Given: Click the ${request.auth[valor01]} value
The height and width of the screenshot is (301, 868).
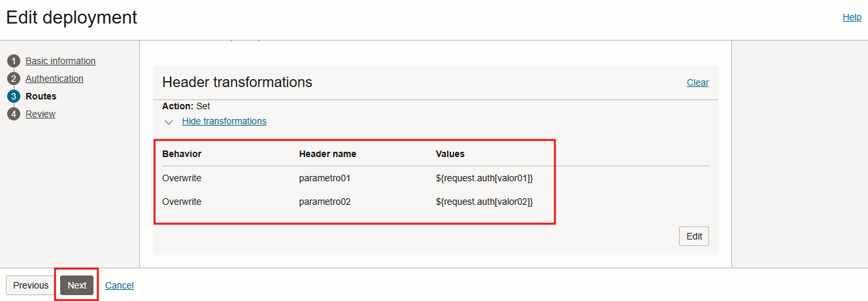Looking at the screenshot, I should (x=484, y=178).
